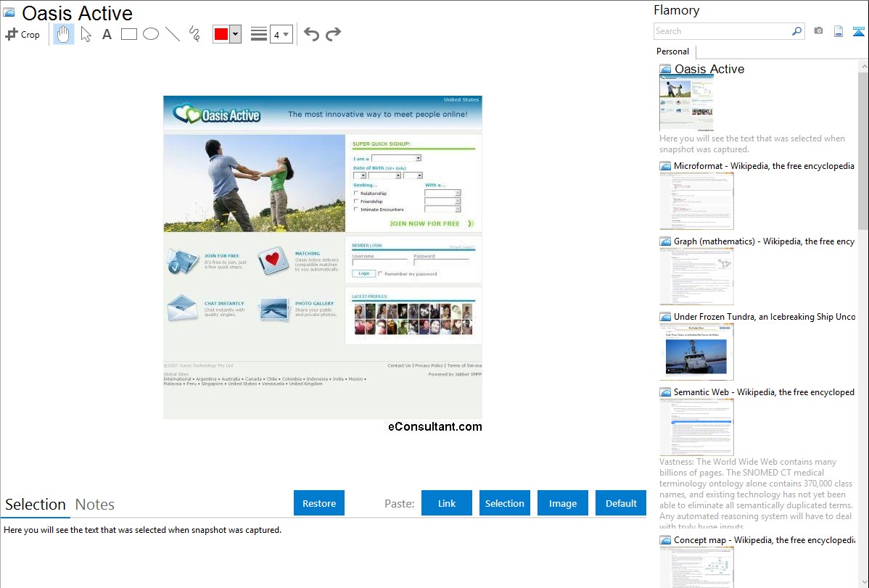Choose the freehand squiggle drawing tool
The width and height of the screenshot is (869, 588).
[x=194, y=34]
